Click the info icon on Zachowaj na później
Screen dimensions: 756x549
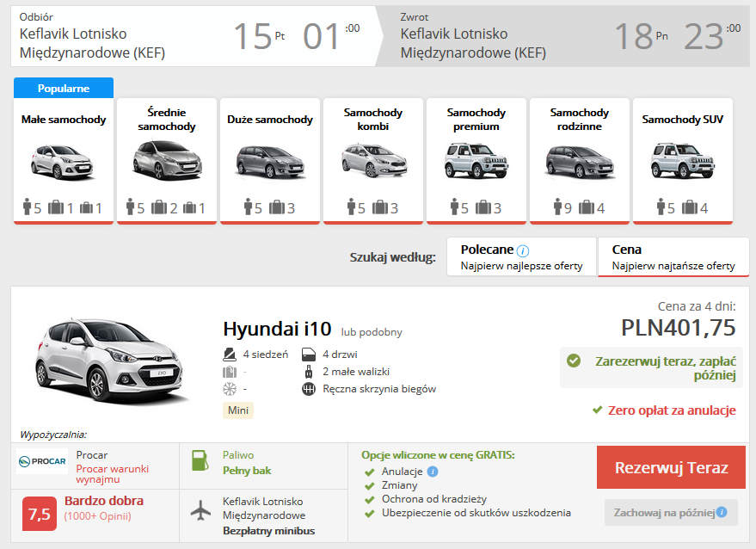click(722, 512)
